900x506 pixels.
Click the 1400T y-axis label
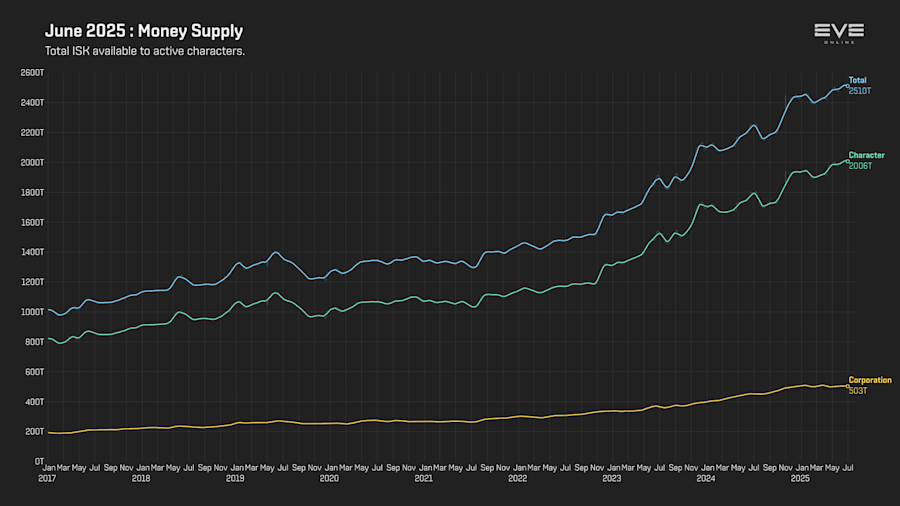point(32,252)
